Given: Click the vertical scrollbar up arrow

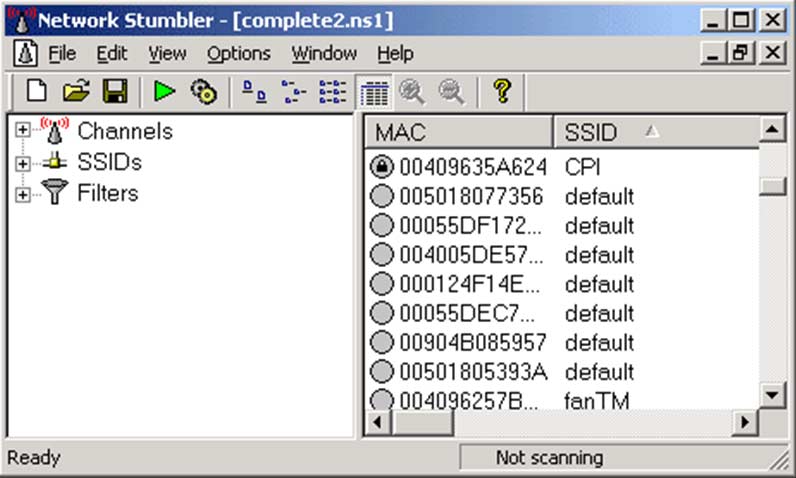Looking at the screenshot, I should click(772, 129).
